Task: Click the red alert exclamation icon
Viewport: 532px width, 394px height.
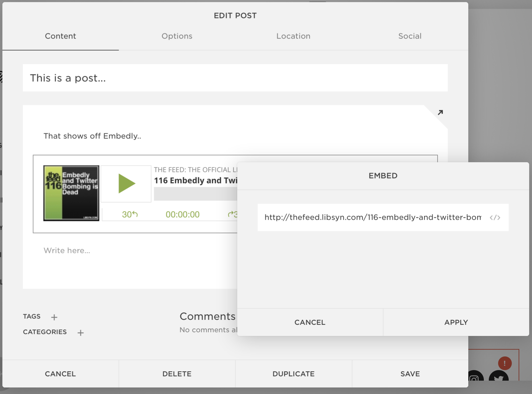Action: [505, 363]
